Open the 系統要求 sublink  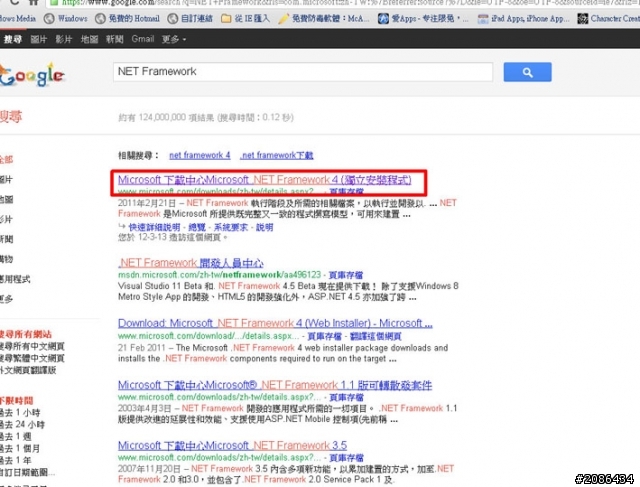231,227
